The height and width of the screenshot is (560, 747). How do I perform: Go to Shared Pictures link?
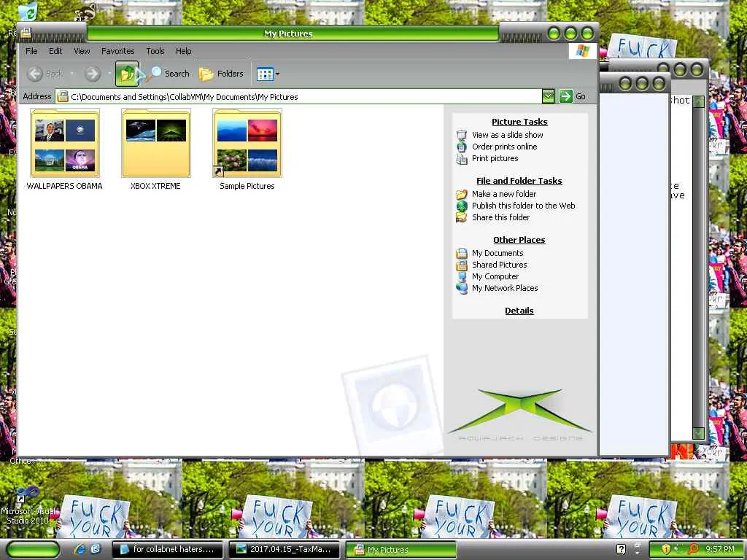click(499, 265)
